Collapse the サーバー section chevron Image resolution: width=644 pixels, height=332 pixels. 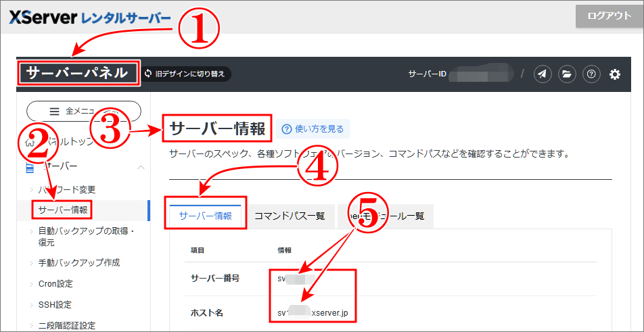pyautogui.click(x=141, y=166)
